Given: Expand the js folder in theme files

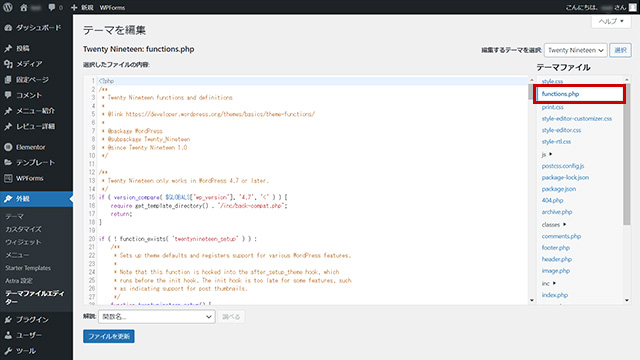Looking at the screenshot, I should pos(547,154).
